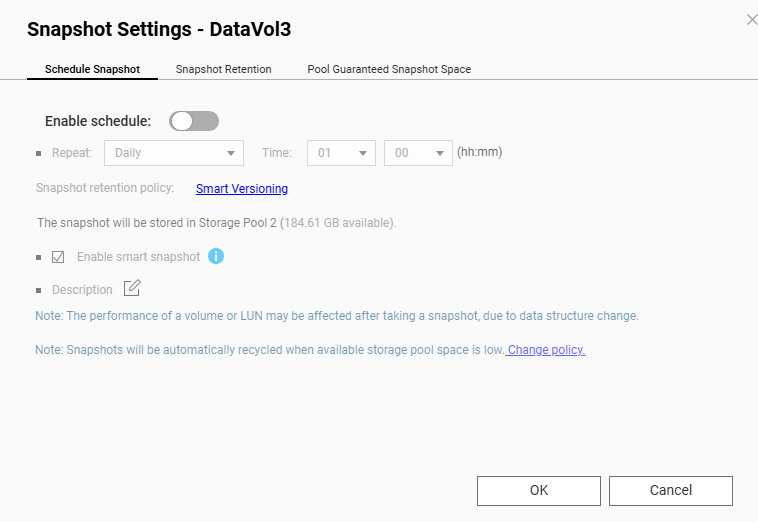Image resolution: width=758 pixels, height=522 pixels.
Task: Expand the hour dropdown showing 01
Action: click(x=341, y=153)
